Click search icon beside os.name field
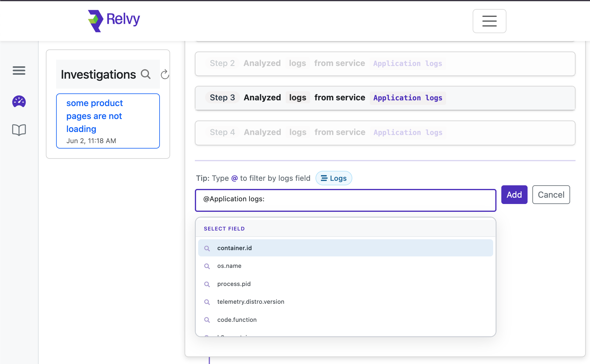590x364 pixels. [x=207, y=266]
